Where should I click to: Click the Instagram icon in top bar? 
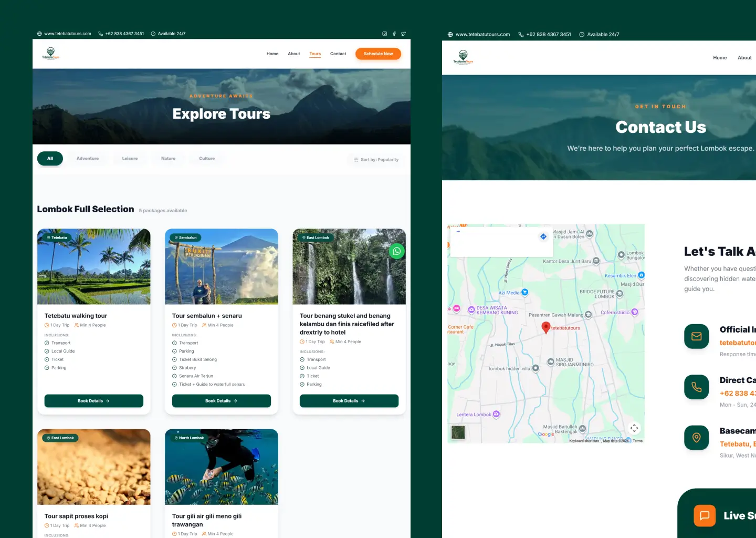click(384, 34)
